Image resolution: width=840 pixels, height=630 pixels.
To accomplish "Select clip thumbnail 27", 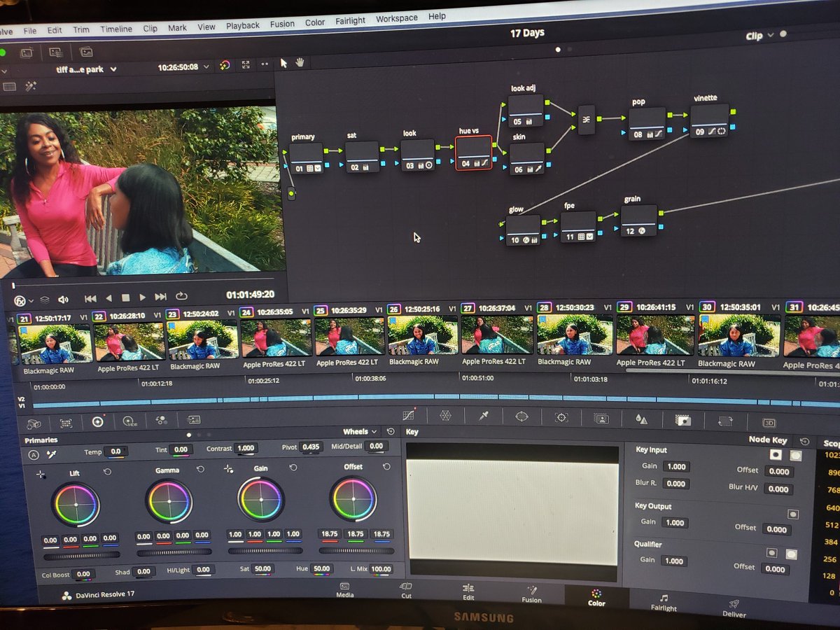I will 497,335.
